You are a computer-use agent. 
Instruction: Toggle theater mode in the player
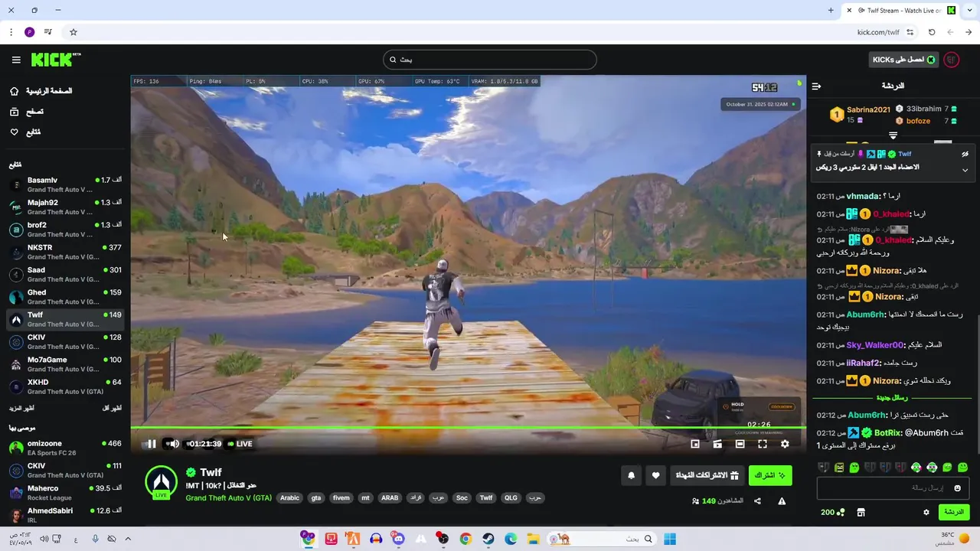(x=740, y=444)
